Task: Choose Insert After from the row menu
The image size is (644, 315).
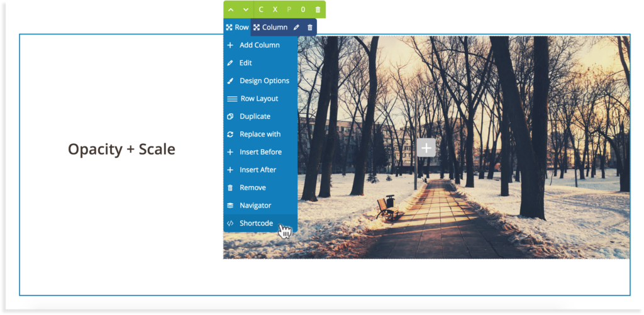Action: [260, 170]
